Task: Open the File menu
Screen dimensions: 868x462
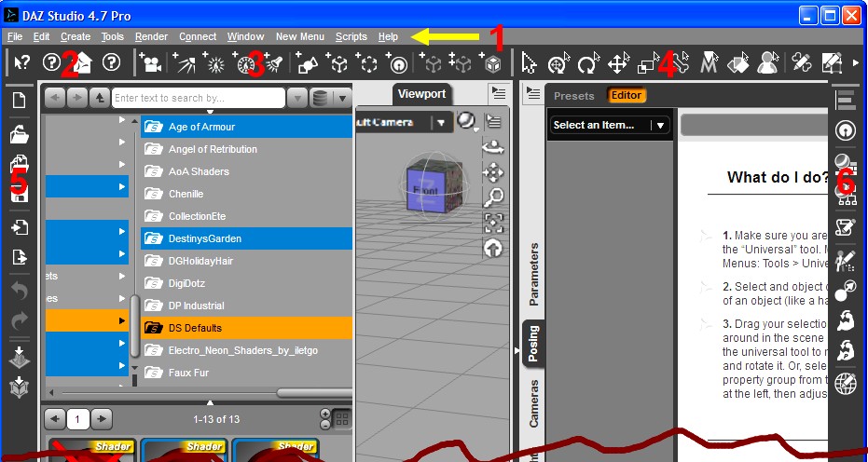Action: tap(15, 36)
